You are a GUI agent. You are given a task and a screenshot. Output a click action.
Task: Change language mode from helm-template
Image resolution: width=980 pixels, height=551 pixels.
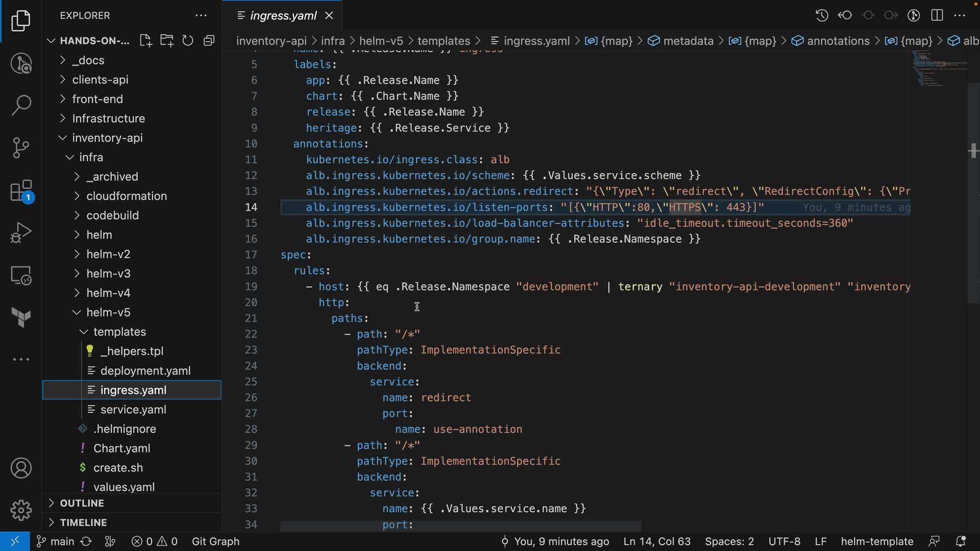point(877,541)
